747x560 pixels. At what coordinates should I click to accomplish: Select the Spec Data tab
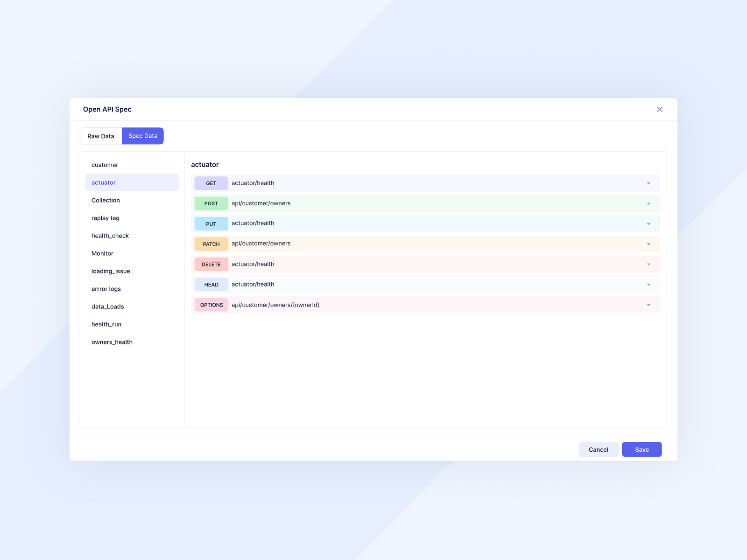pos(143,136)
